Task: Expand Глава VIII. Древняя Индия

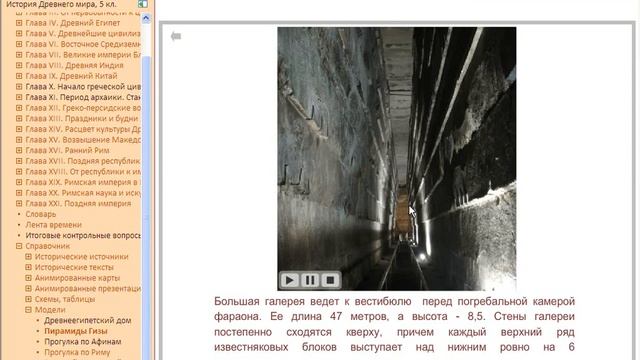Action: (x=19, y=65)
